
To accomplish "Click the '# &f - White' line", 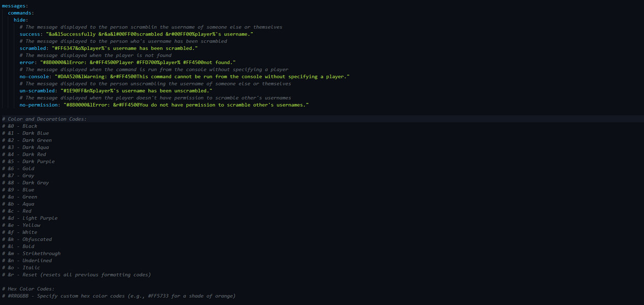I will click(19, 232).
